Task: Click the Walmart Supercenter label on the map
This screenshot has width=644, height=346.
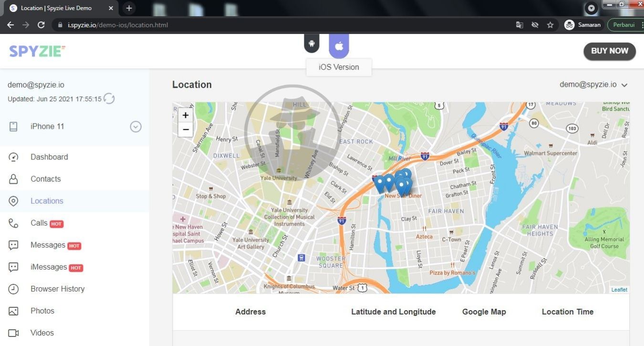Action: click(551, 153)
